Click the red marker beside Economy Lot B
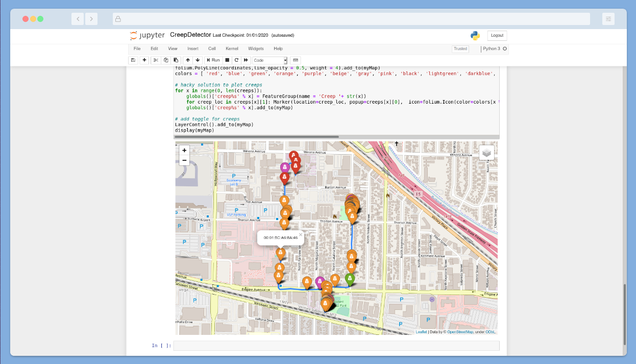The height and width of the screenshot is (364, 636). [285, 178]
